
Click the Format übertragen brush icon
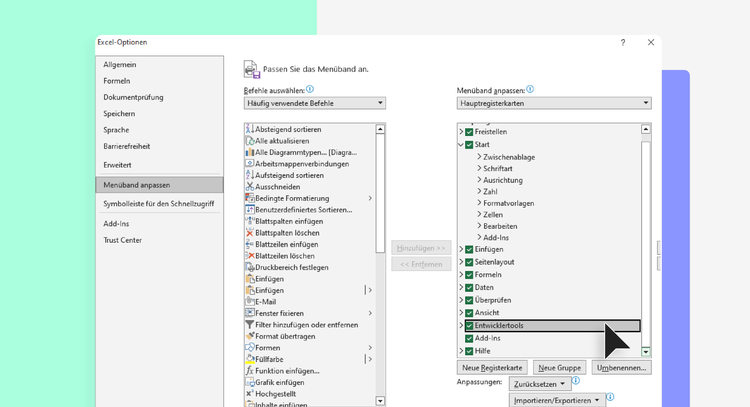click(x=249, y=336)
